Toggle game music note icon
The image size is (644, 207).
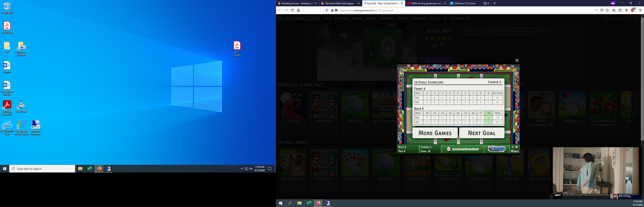513,147
